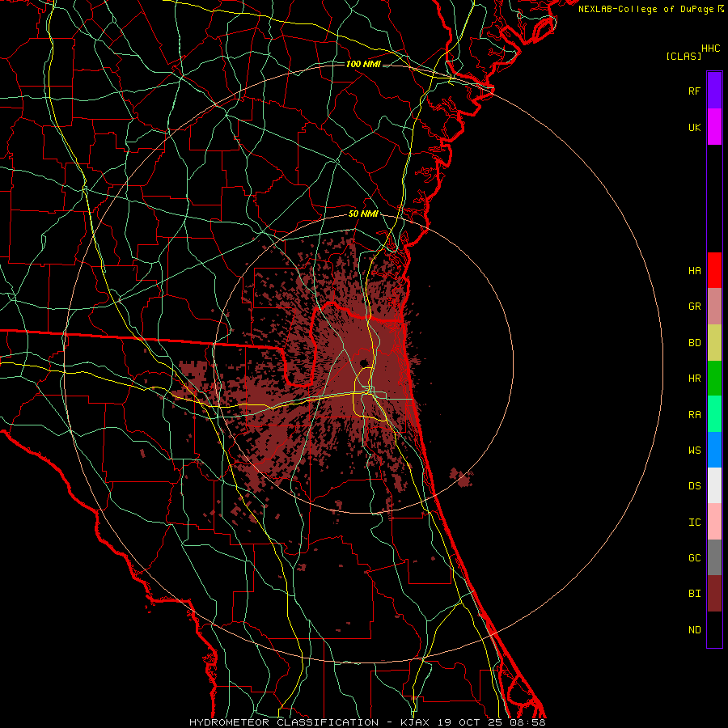
Task: Click the 'RA' legend label
Action: point(694,414)
